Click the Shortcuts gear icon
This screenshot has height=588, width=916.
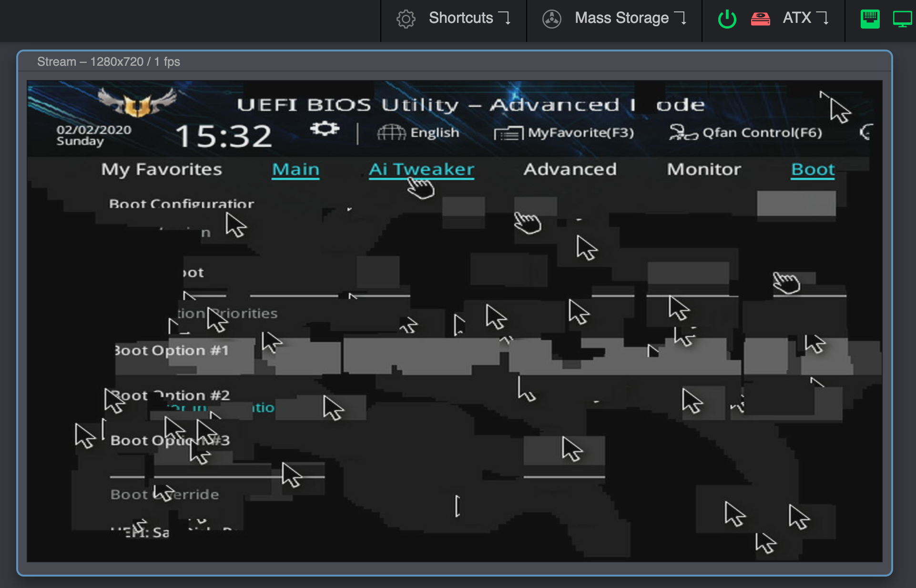coord(406,19)
